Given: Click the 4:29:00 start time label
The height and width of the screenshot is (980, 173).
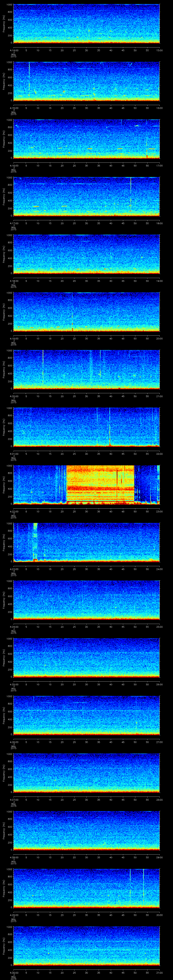Looking at the screenshot, I should [x=14, y=915].
